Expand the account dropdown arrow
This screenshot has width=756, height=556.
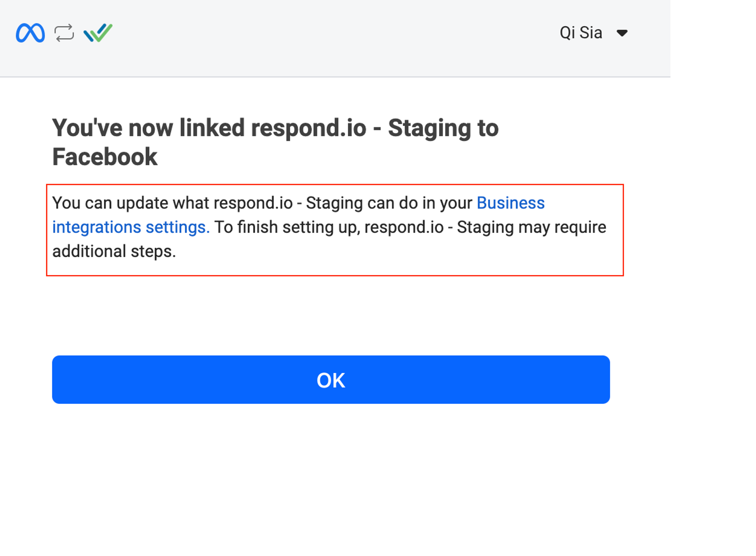click(x=622, y=33)
